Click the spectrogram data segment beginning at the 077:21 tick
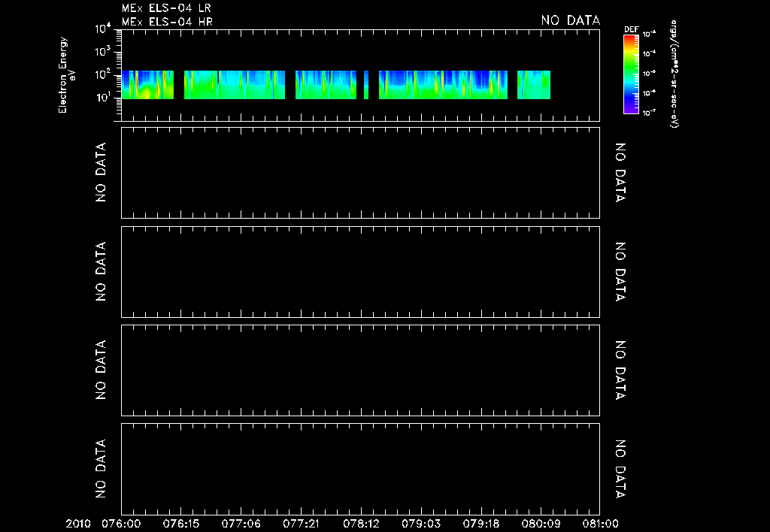The height and width of the screenshot is (532, 770). [x=326, y=85]
